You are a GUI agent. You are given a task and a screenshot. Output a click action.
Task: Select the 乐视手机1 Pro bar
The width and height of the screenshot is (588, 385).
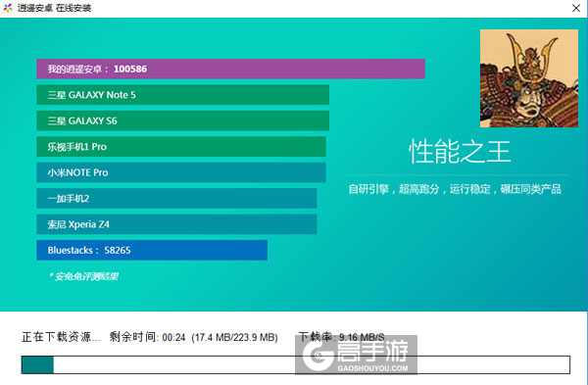[181, 147]
